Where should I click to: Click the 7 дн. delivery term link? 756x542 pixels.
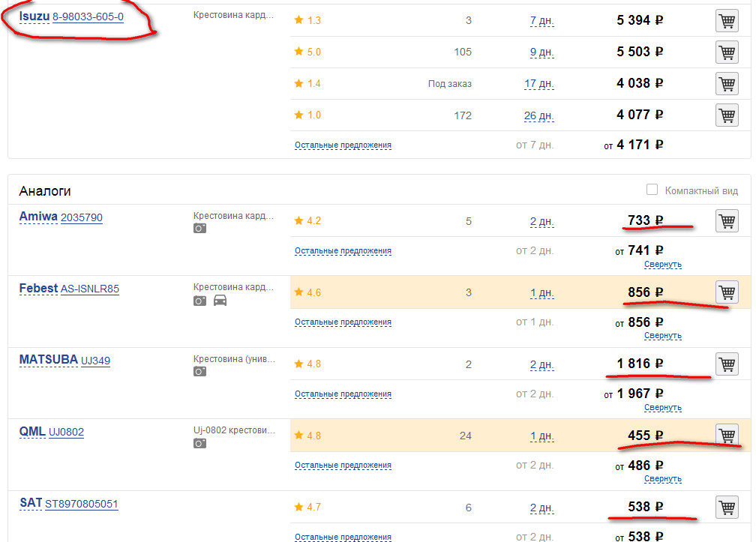542,21
